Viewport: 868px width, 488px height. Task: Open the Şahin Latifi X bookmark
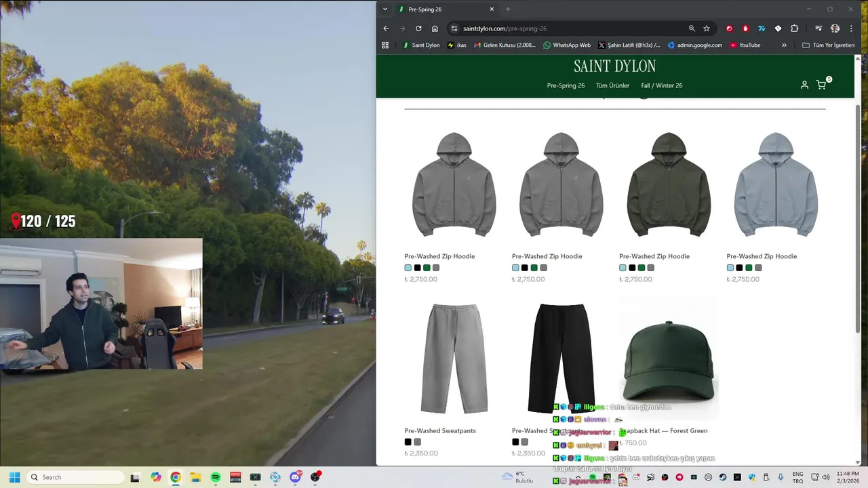tap(629, 45)
